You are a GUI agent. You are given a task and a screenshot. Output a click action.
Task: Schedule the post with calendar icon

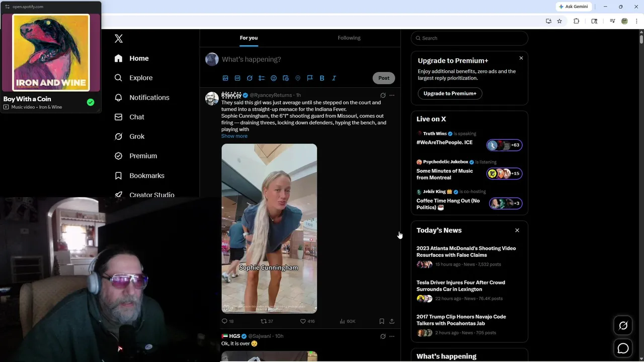tap(286, 78)
